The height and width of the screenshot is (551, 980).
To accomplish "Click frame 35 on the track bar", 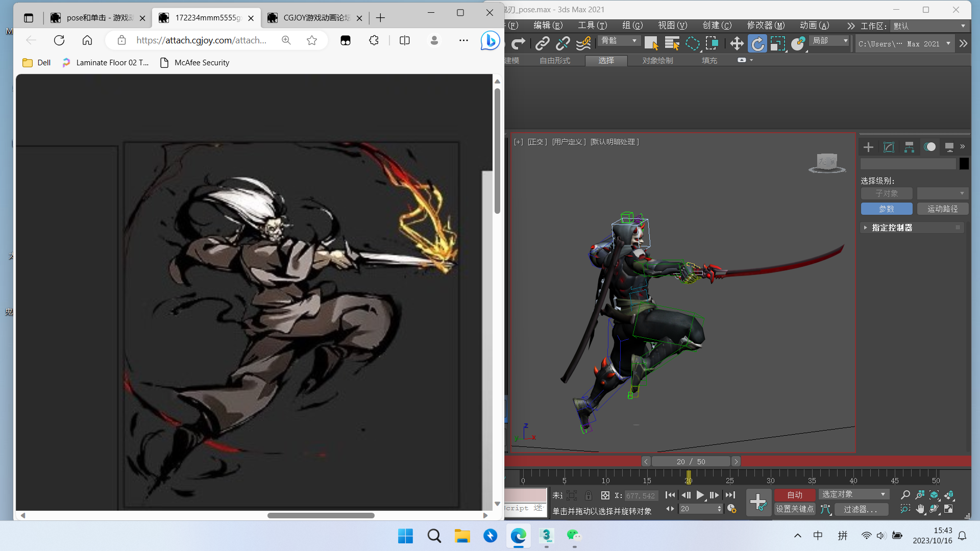I will coord(812,480).
